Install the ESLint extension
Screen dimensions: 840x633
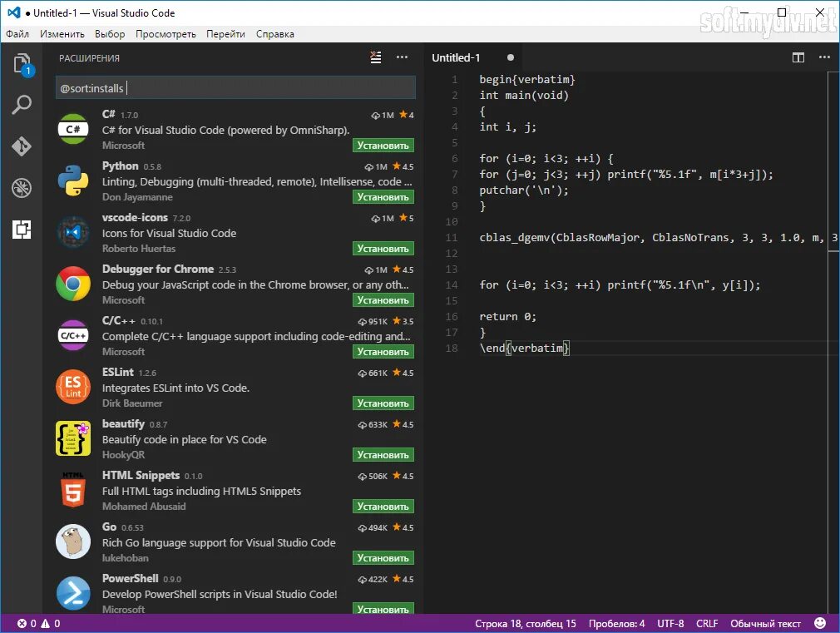tap(383, 403)
